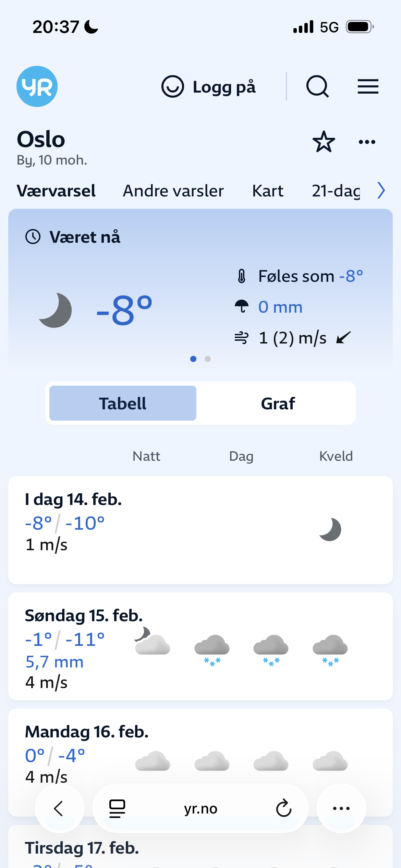Viewport: 401px width, 868px height.
Task: Open the 21-dag forecast tab
Action: 336,191
